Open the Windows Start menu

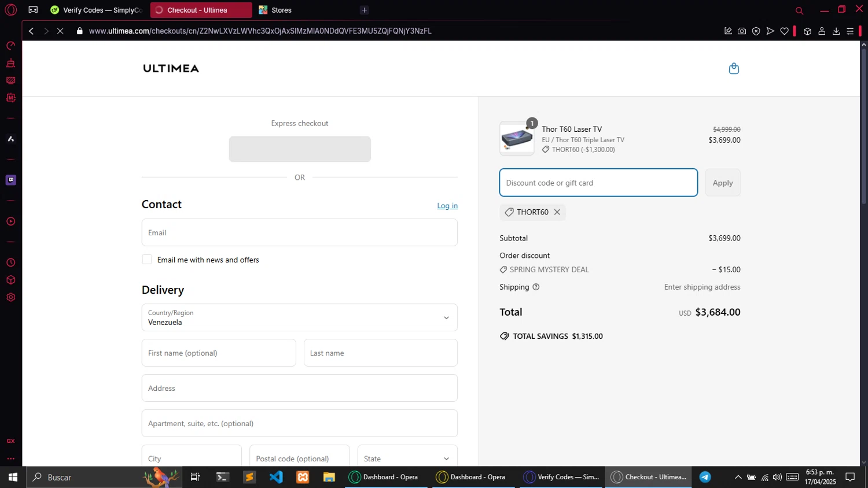click(13, 477)
